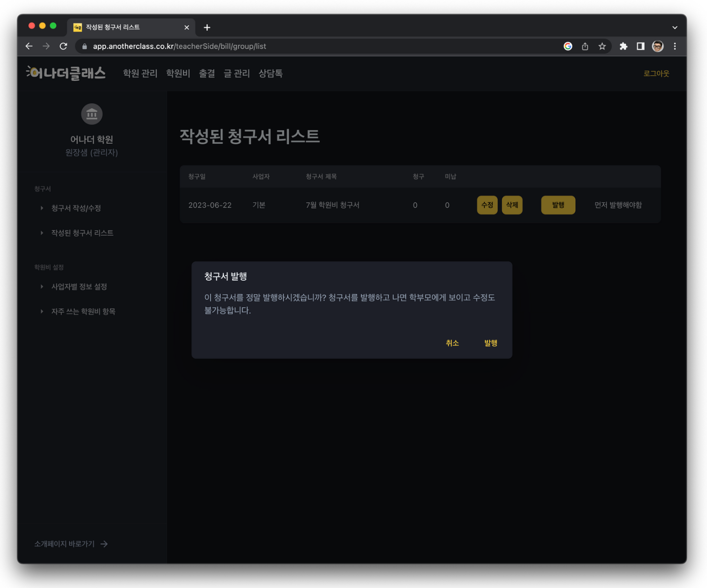Image resolution: width=707 pixels, height=588 pixels.
Task: Select 자주 쓰는 학원비 항목 in sidebar
Action: point(83,311)
